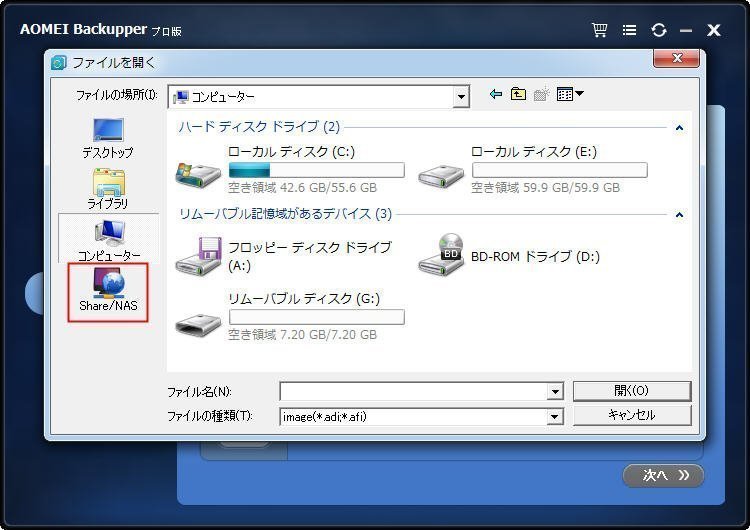Click the shopping cart icon in AOMEI title bar
Image resolution: width=750 pixels, height=530 pixels.
[x=599, y=30]
